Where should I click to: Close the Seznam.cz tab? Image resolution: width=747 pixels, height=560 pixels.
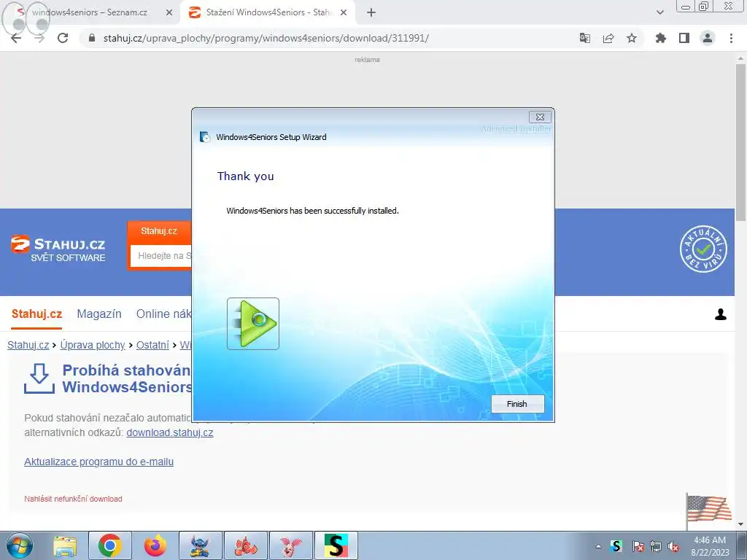point(169,13)
